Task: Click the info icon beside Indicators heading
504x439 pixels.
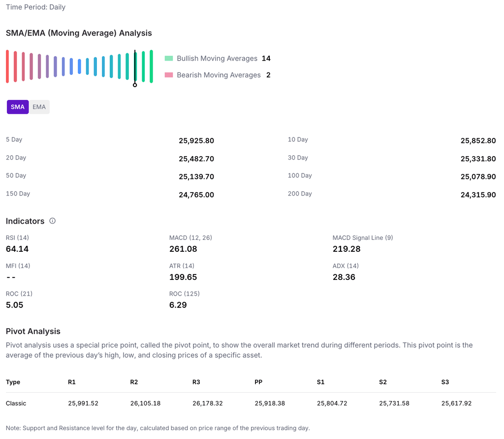Action: (x=53, y=221)
